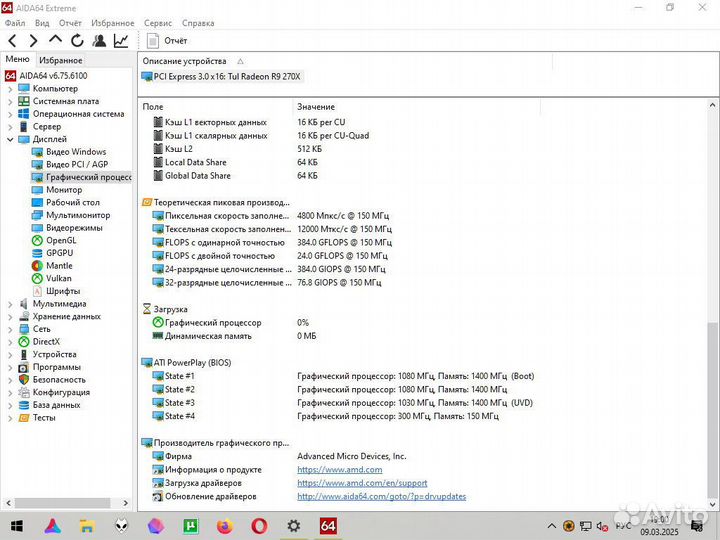Click the Refresh toolbar icon
Image resolution: width=720 pixels, height=540 pixels.
click(77, 41)
